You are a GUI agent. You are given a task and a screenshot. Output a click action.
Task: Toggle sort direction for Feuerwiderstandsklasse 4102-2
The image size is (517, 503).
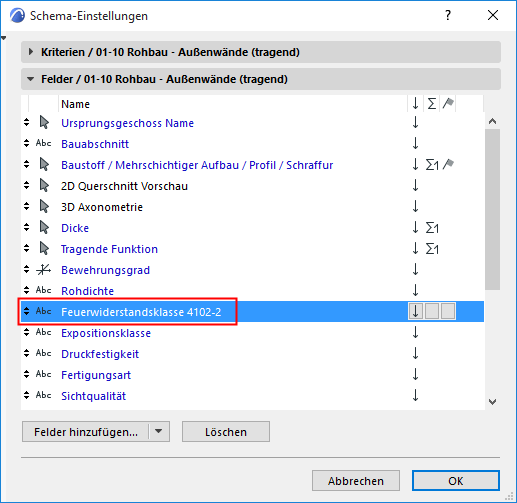click(x=415, y=311)
